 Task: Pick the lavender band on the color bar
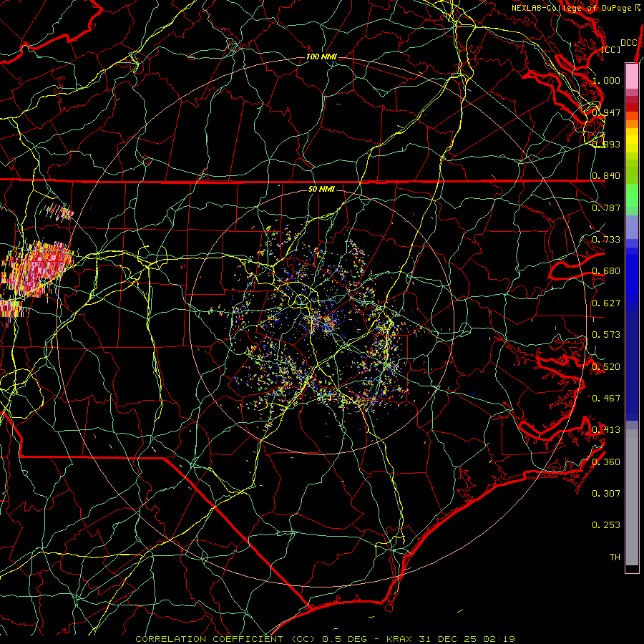632,227
